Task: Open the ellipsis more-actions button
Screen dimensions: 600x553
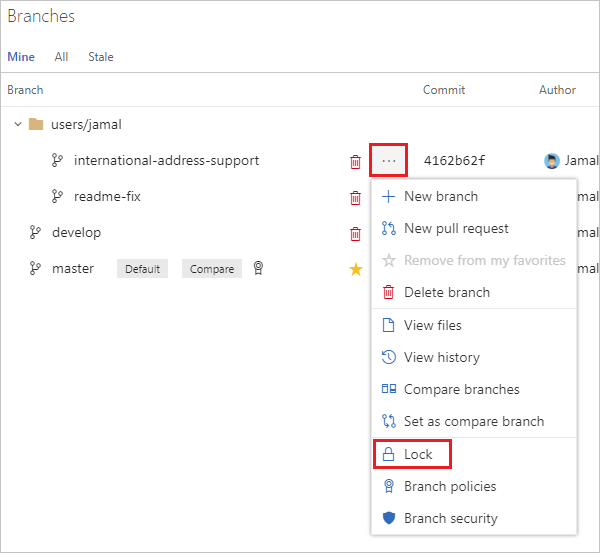Action: point(389,160)
